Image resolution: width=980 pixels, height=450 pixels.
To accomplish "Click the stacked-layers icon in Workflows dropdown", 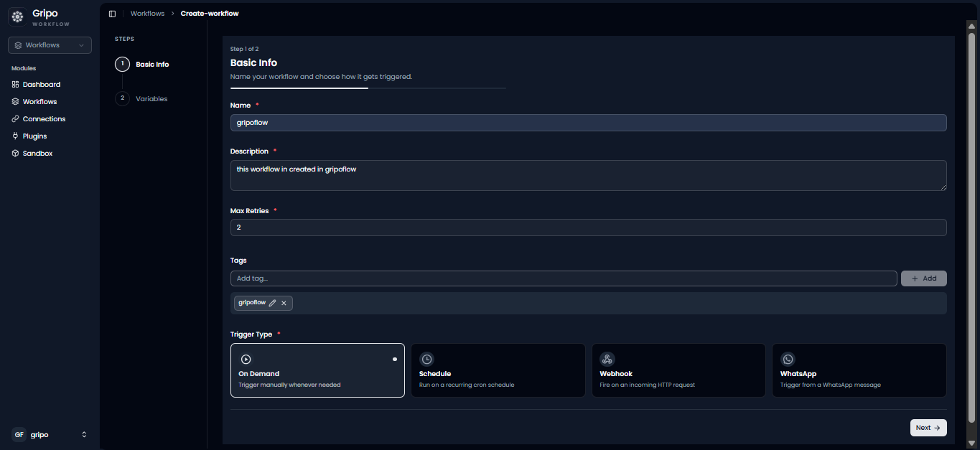I will pos(18,45).
